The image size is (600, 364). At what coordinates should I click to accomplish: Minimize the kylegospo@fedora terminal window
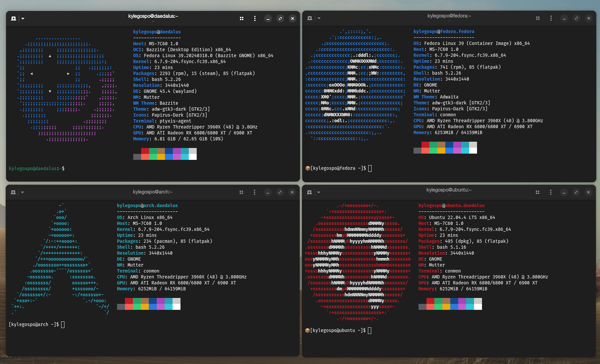pyautogui.click(x=564, y=18)
